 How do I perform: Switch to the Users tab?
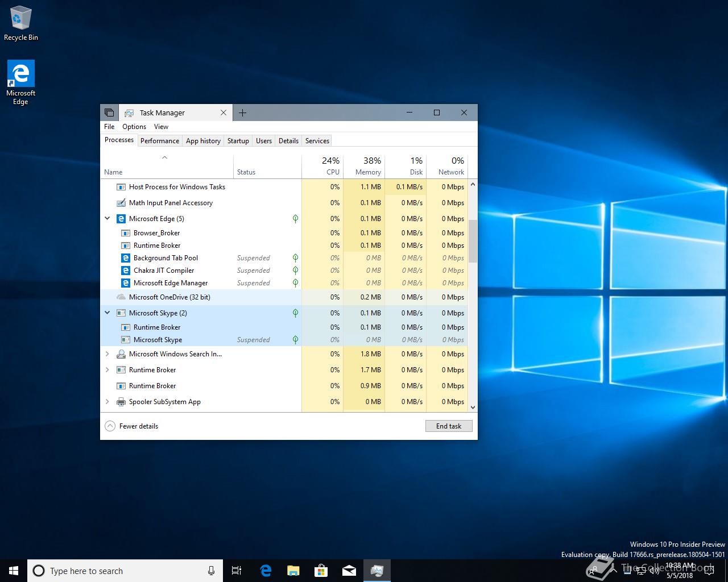264,141
